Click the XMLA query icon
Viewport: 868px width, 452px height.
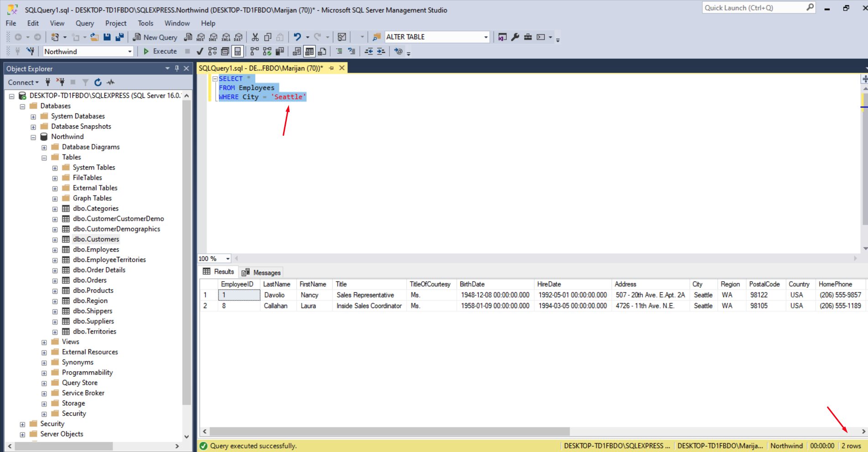pyautogui.click(x=226, y=37)
